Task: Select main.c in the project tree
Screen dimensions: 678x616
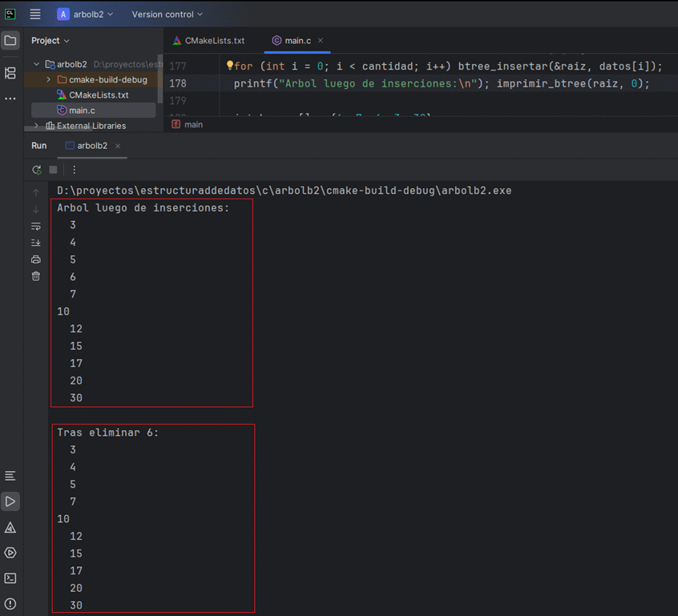Action: (x=82, y=110)
